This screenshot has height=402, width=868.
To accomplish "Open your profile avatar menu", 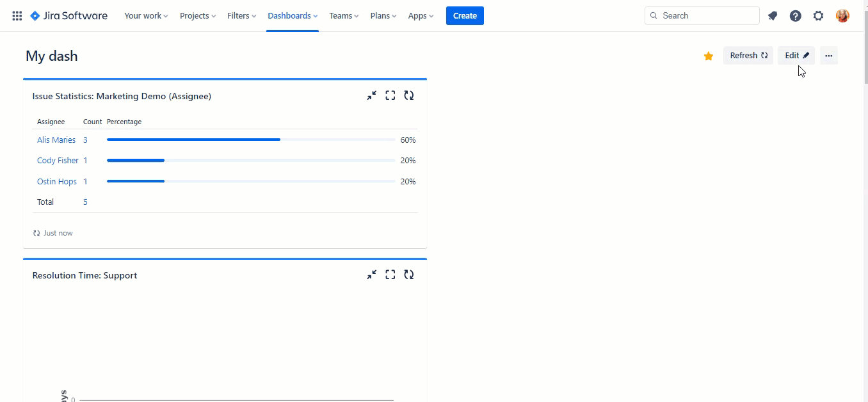I will click(842, 15).
